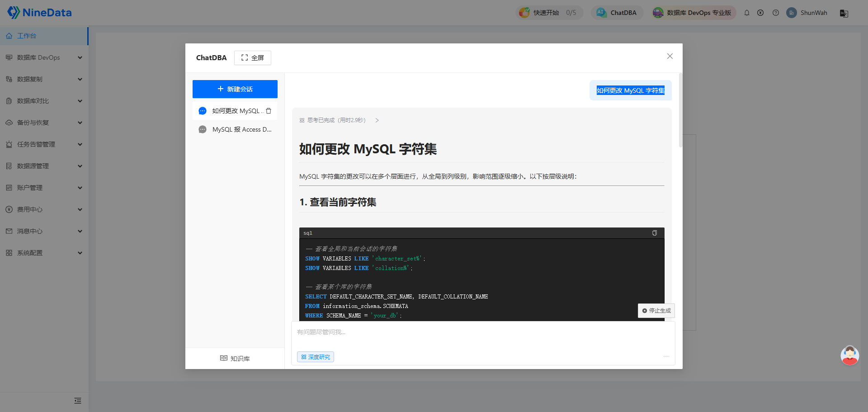868x412 pixels.
Task: Click the 消息中心 envelope icon
Action: pyautogui.click(x=9, y=231)
